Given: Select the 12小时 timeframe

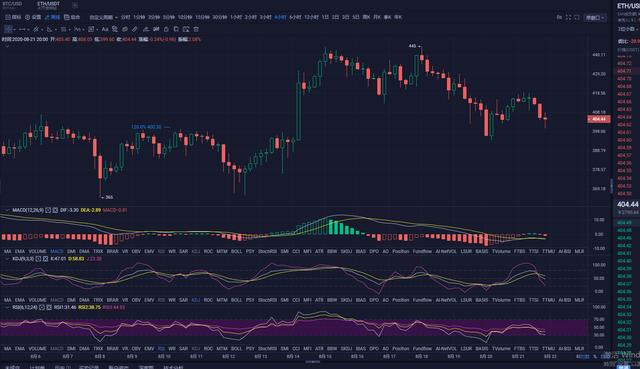Looking at the screenshot, I should pos(311,17).
